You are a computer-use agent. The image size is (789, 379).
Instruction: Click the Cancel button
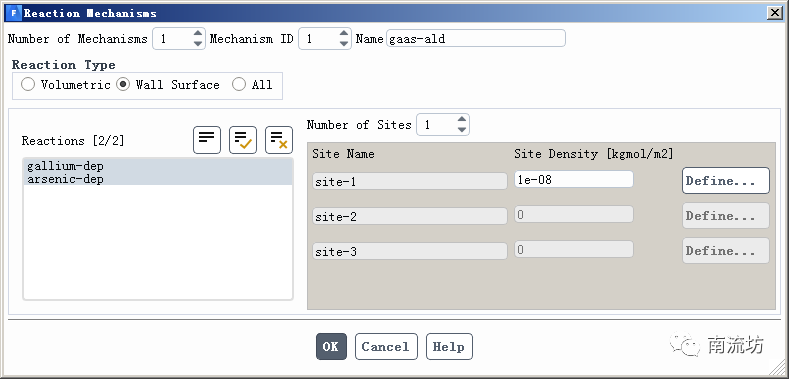coord(386,347)
